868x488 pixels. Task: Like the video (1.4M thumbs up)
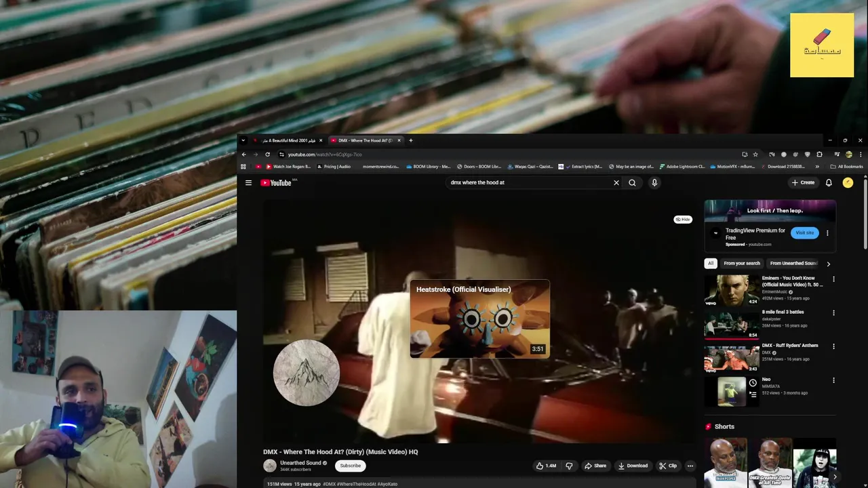(547, 466)
